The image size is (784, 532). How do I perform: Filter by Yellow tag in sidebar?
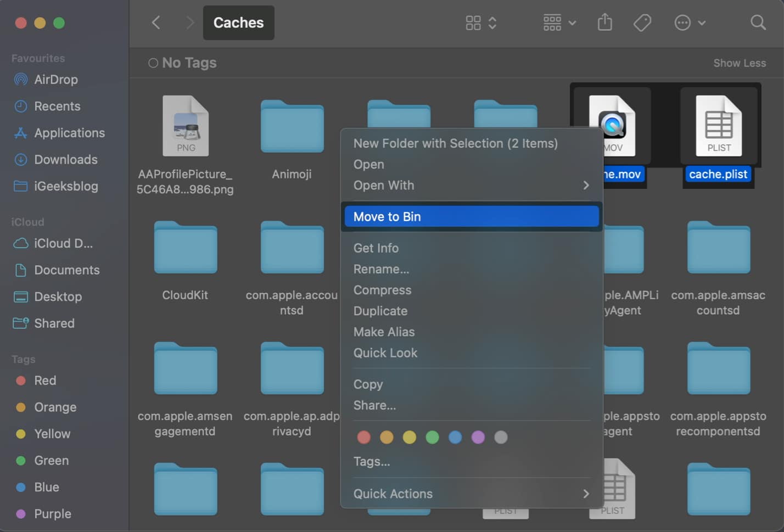pos(43,434)
